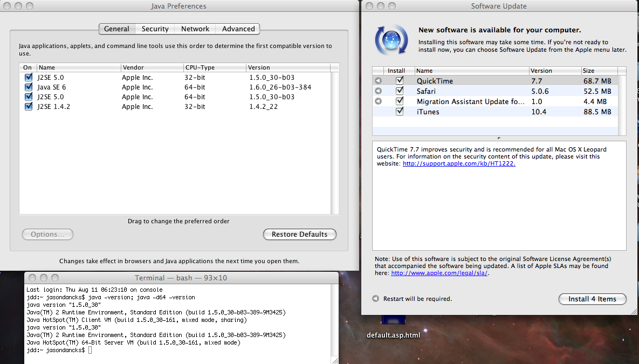
Task: Click the disabled Options… button
Action: [47, 235]
